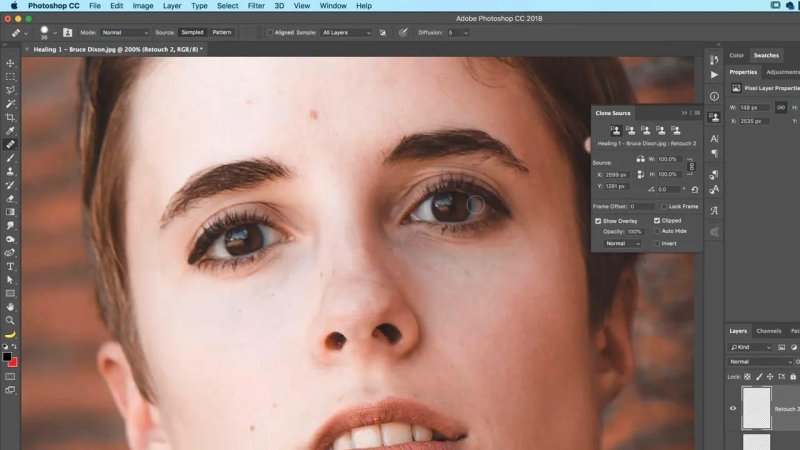The image size is (800, 450).
Task: Toggle ignore adjustment layers icon
Action: pos(383,33)
